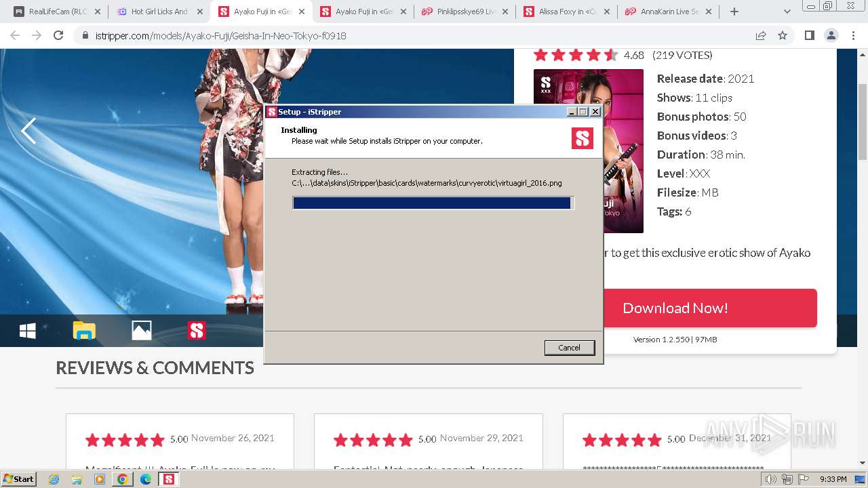Image resolution: width=868 pixels, height=488 pixels.
Task: Click the Duration: 38 min. detail
Action: 701,155
